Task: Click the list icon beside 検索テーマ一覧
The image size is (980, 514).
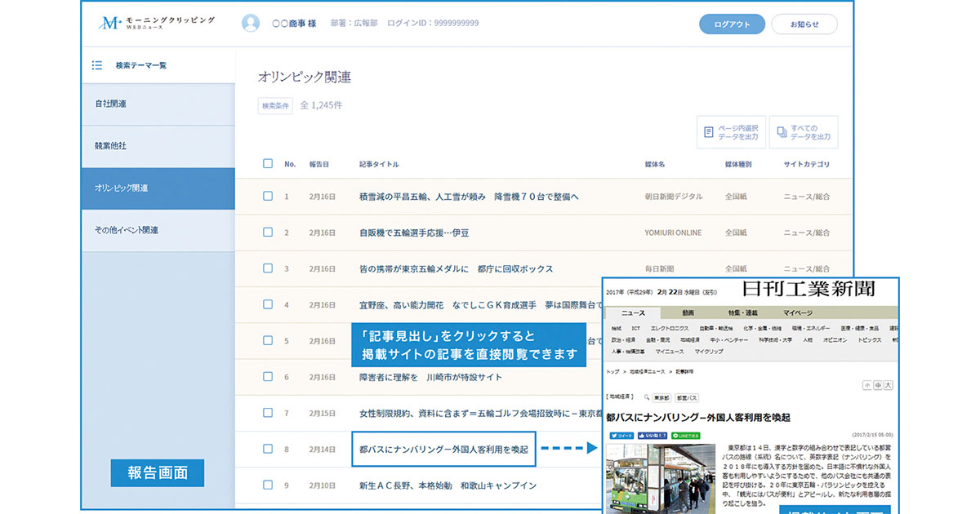Action: 97,65
